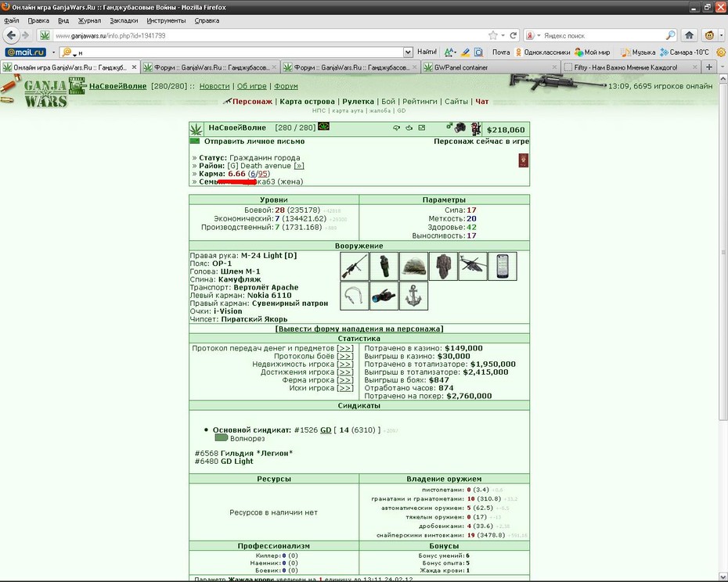Click Отправить личное письмо link
This screenshot has height=582, width=728.
(x=254, y=141)
